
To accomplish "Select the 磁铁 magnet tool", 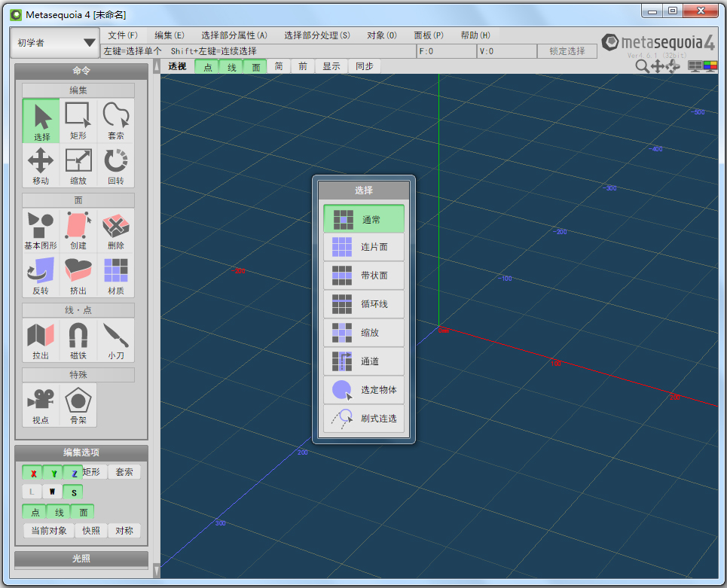I will pos(78,340).
